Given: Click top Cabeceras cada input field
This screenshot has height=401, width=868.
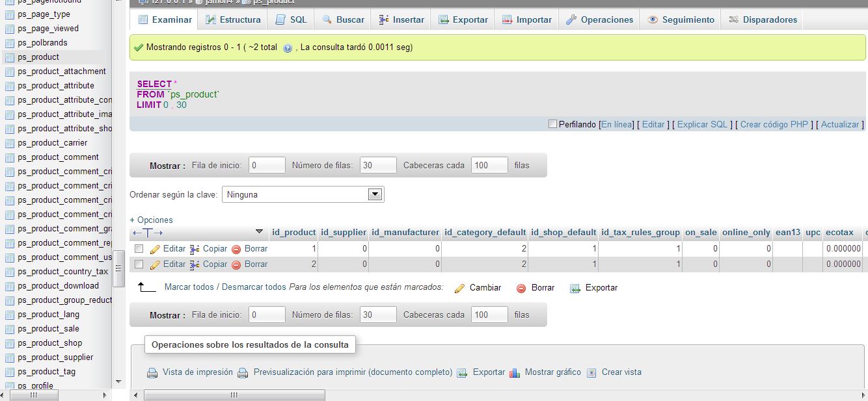Looking at the screenshot, I should (x=489, y=165).
